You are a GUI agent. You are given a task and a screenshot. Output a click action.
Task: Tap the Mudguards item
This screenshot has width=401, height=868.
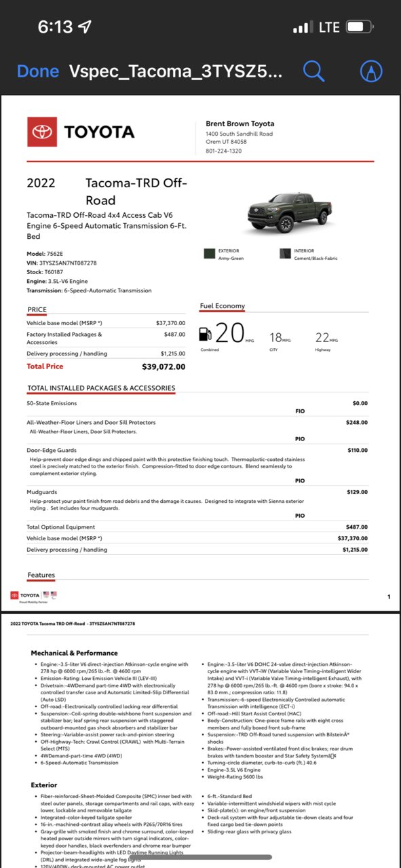click(41, 491)
